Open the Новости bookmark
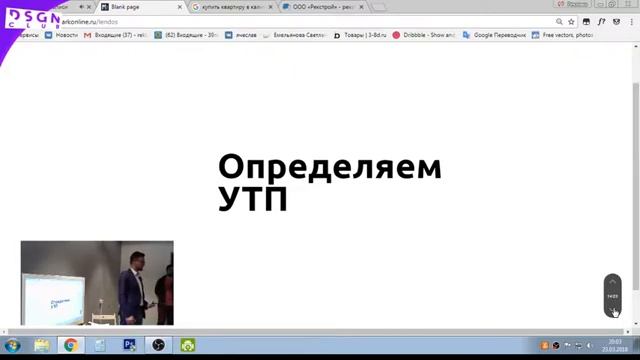The width and height of the screenshot is (640, 360). click(61, 36)
